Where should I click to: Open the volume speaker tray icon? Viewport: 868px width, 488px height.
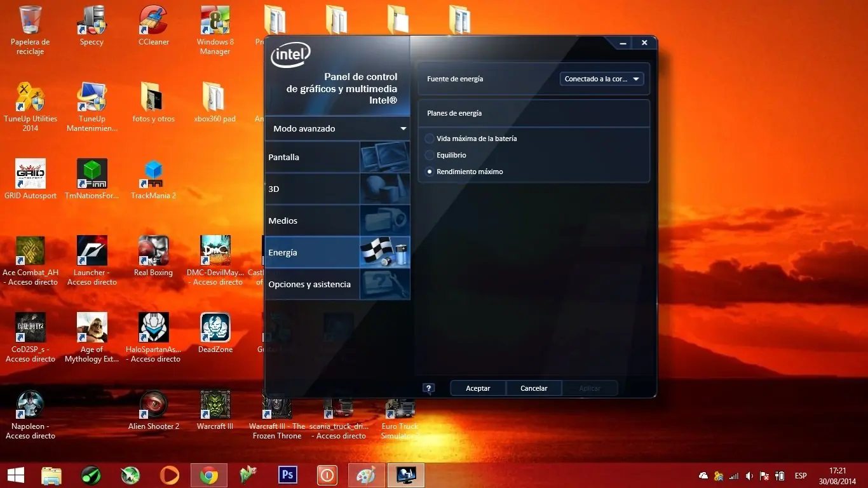pyautogui.click(x=749, y=476)
